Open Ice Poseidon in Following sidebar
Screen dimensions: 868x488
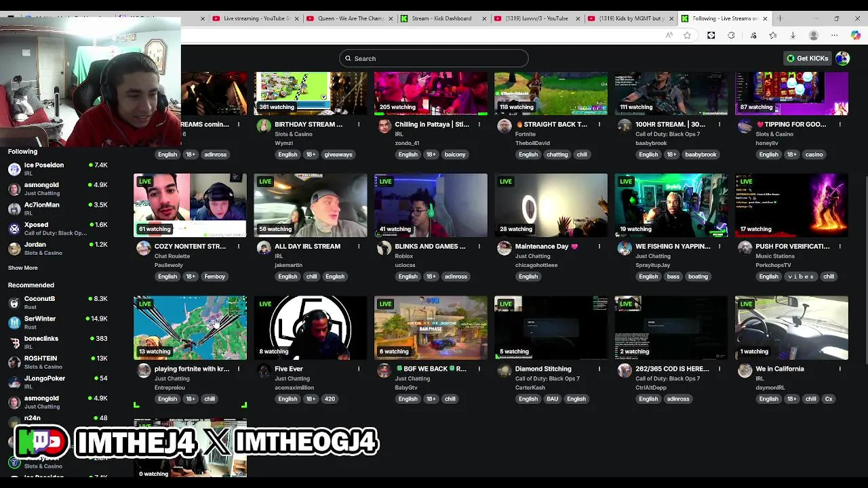click(58, 169)
